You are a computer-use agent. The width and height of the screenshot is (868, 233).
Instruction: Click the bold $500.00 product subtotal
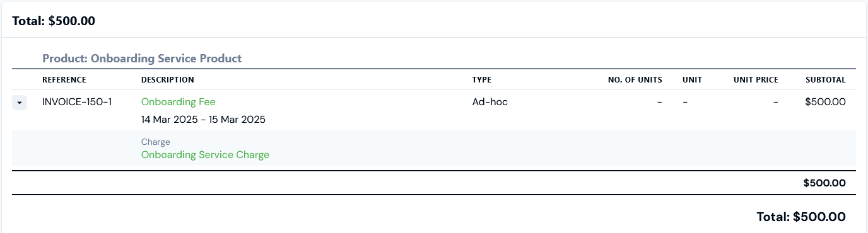pos(824,183)
